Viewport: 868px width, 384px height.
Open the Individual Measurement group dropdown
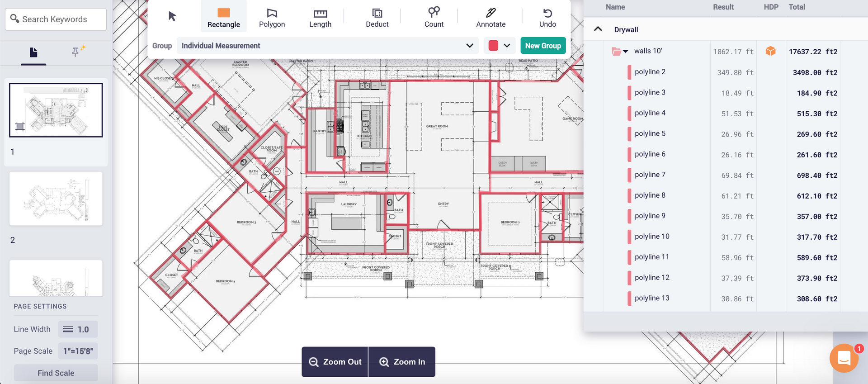click(x=327, y=46)
